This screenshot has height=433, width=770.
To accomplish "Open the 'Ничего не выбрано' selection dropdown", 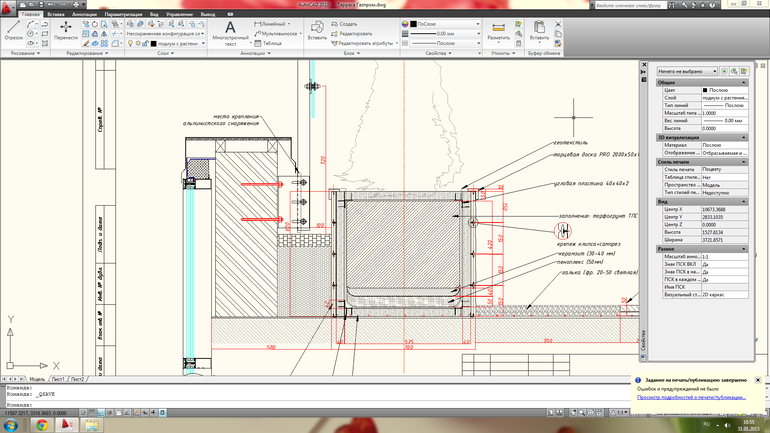I will click(686, 72).
